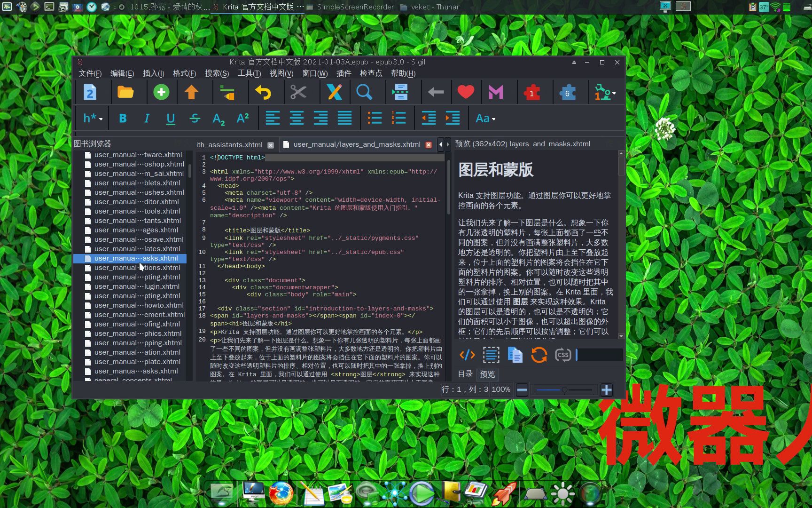Viewport: 812px width, 508px height.
Task: Open the Firefox icon in the dock
Action: [x=281, y=493]
